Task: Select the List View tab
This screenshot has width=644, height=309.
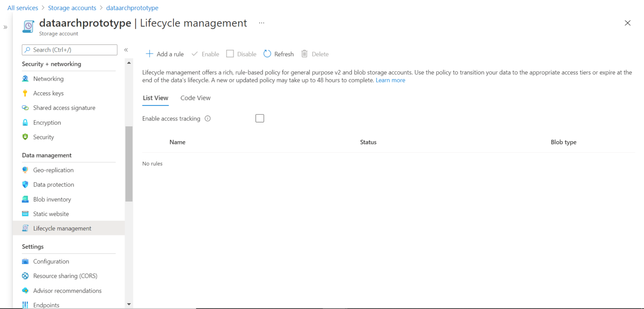Action: pos(156,98)
